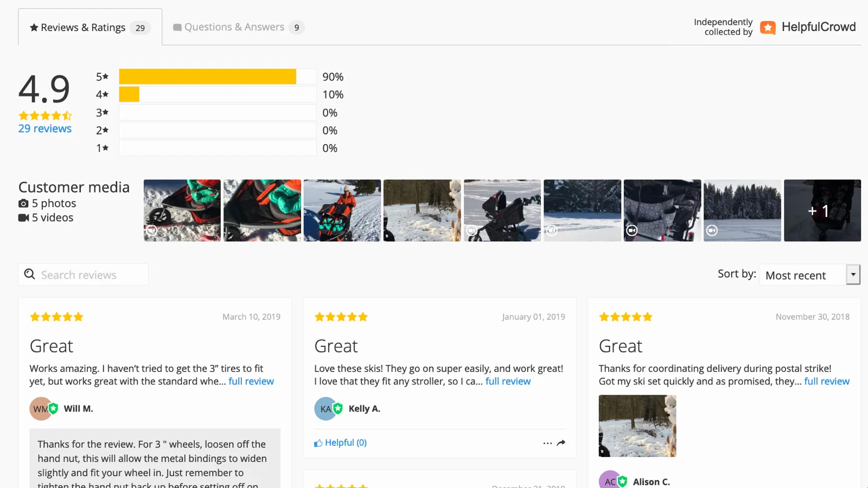Select the 2-star rating bar

coord(218,130)
